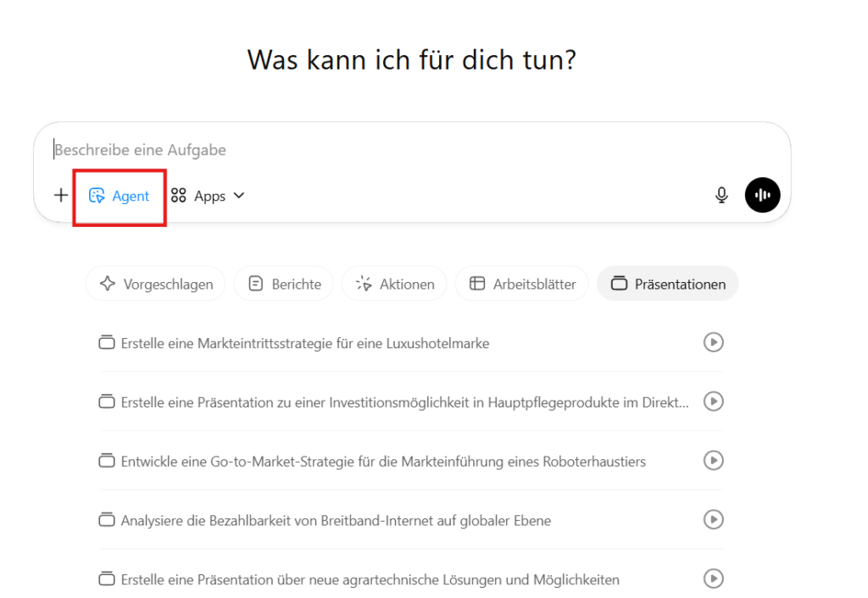
Task: Play the Luxushotelmarke suggestion preview
Action: [714, 342]
